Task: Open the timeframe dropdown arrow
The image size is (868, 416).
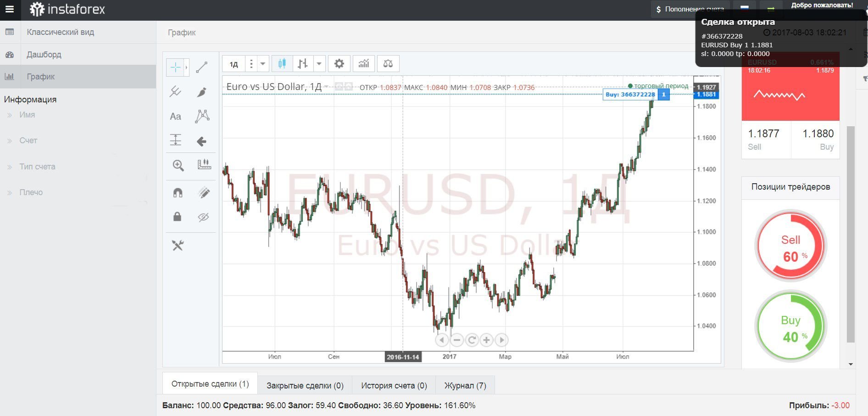Action: point(263,64)
